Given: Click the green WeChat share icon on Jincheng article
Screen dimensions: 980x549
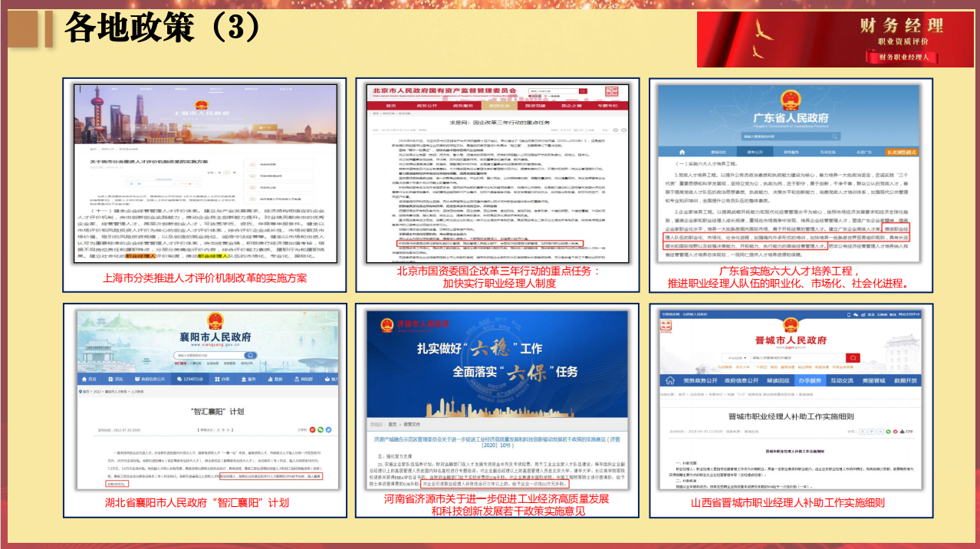Looking at the screenshot, I should pos(888,432).
